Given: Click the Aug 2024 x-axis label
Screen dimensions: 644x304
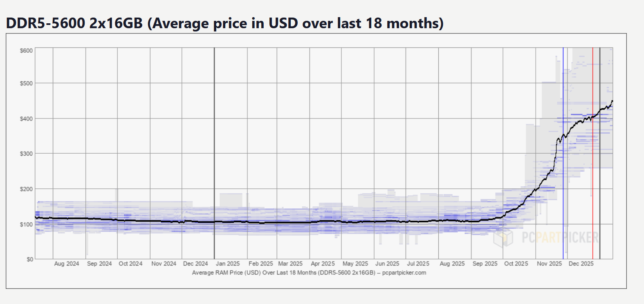Looking at the screenshot, I should coord(67,264).
